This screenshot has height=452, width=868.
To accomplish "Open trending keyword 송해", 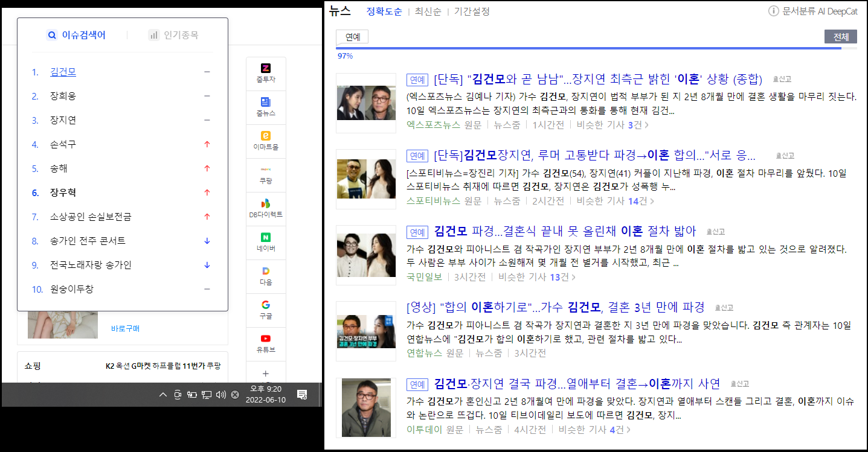I will [59, 168].
